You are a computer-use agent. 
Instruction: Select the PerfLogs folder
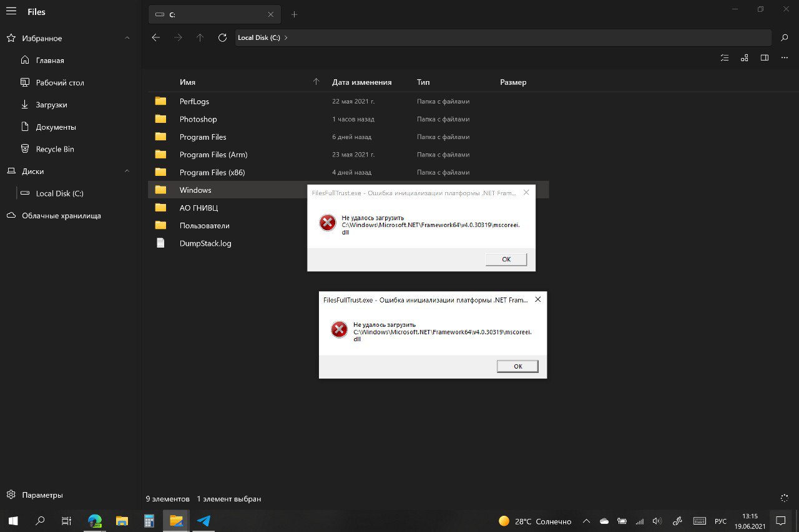[x=348, y=101]
